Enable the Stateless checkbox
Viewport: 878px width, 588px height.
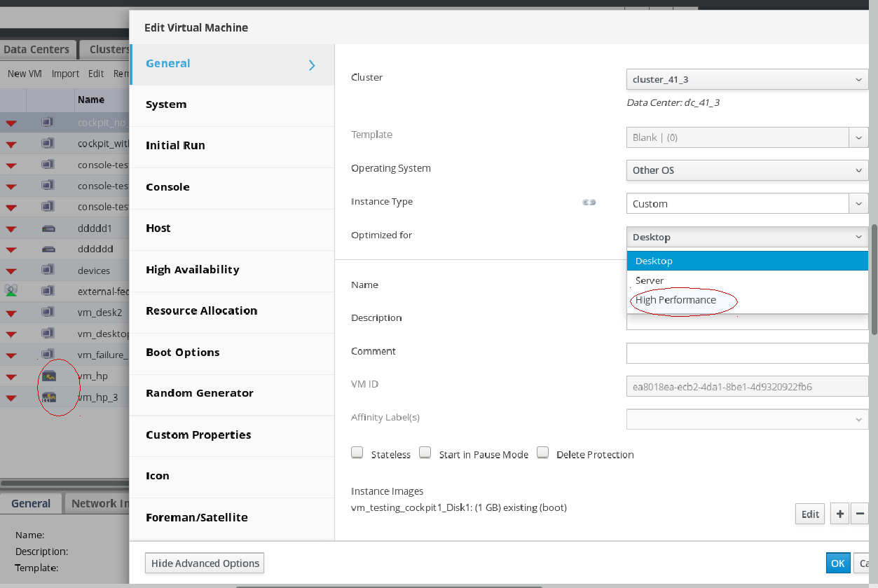[x=357, y=453]
